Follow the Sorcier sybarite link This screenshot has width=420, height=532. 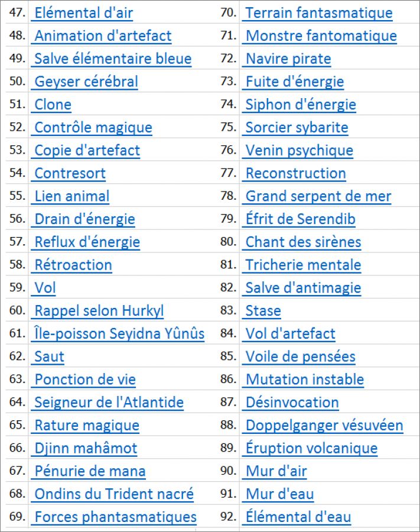coord(297,128)
